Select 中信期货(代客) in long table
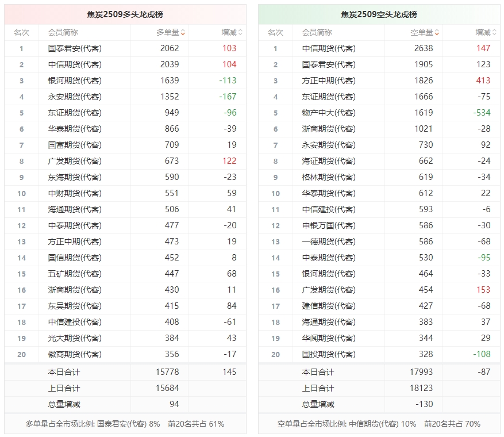This screenshot has width=504, height=437. 75,64
